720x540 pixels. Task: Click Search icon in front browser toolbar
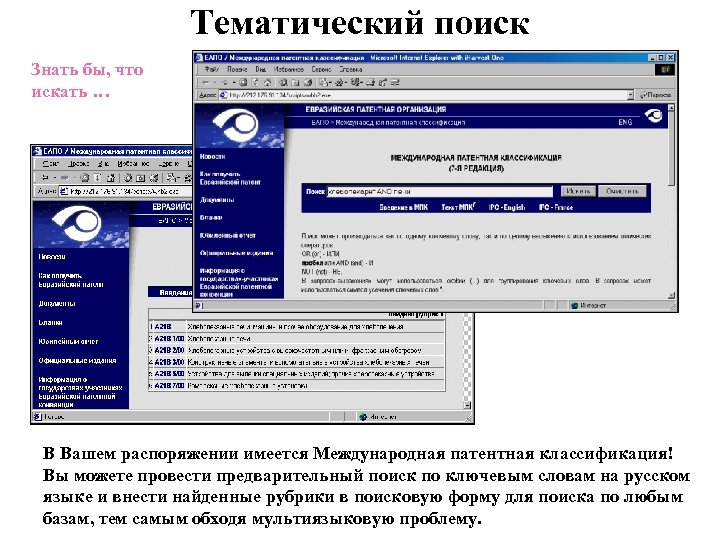[284, 83]
